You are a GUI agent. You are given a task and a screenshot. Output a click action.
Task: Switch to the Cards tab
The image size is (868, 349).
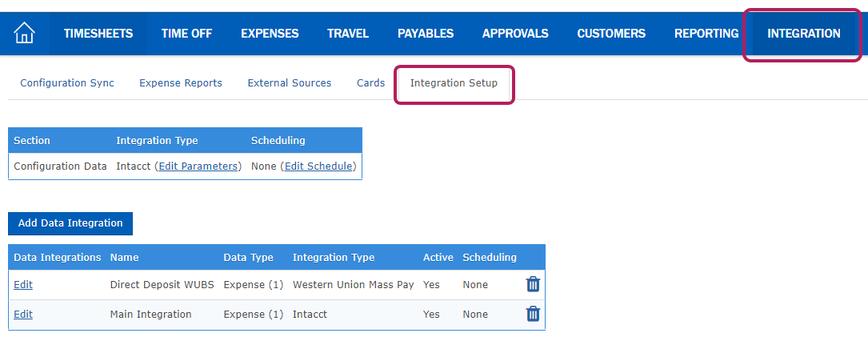(371, 83)
